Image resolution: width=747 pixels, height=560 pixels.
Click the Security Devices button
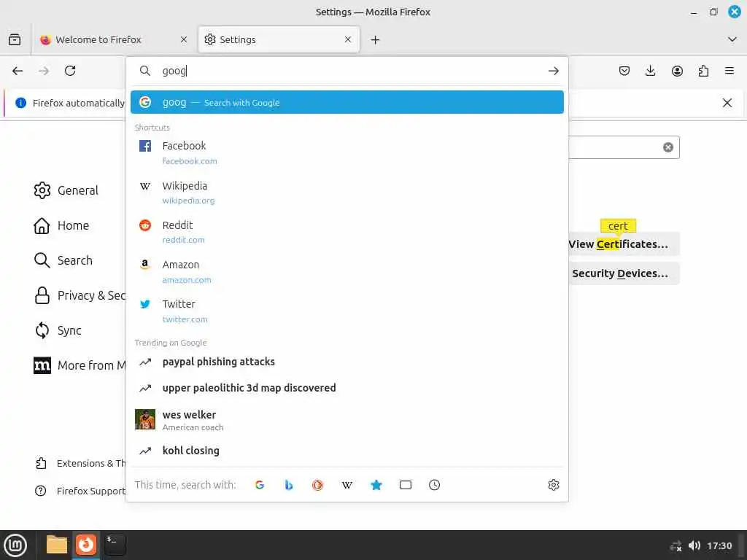[624, 273]
